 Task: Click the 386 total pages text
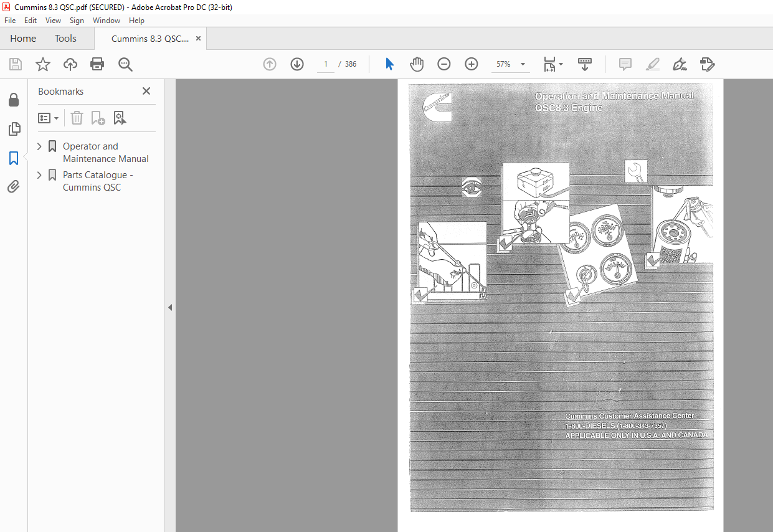tap(351, 64)
